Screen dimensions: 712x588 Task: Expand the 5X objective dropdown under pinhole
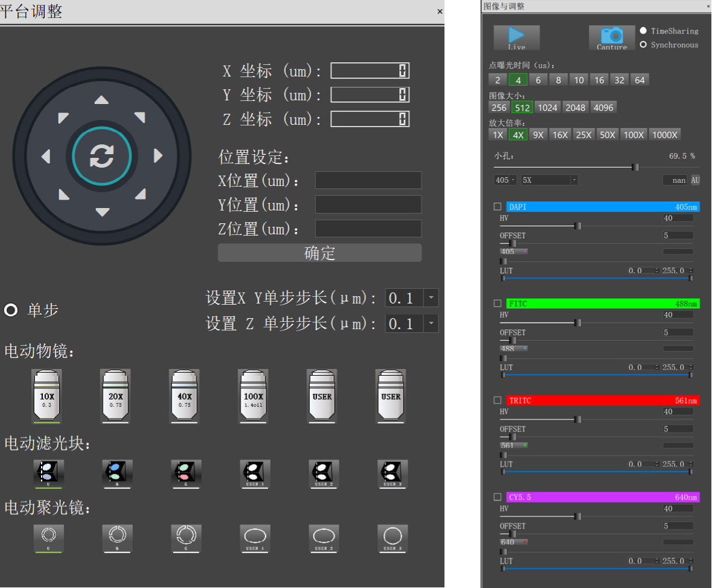point(574,180)
